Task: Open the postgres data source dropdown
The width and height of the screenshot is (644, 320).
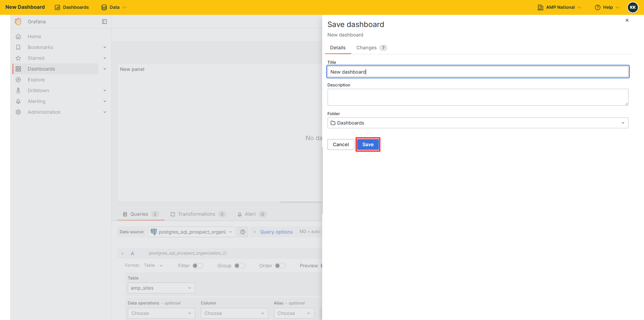Action: point(192,232)
